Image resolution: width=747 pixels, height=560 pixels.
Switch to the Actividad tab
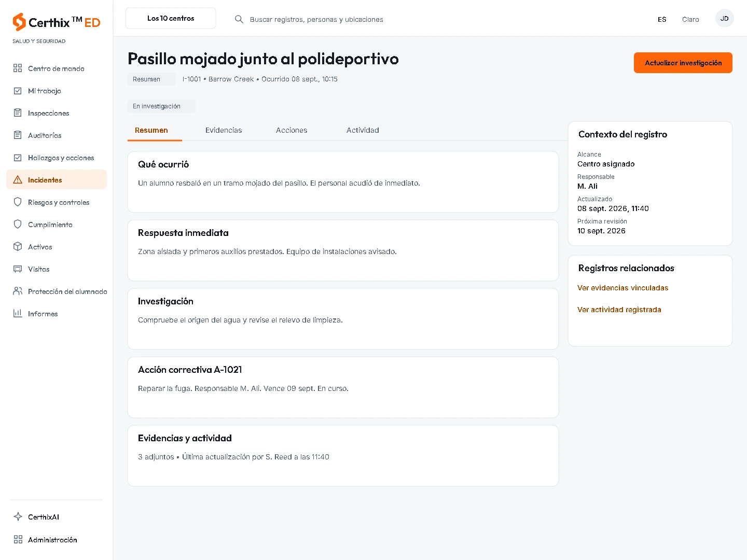click(363, 130)
